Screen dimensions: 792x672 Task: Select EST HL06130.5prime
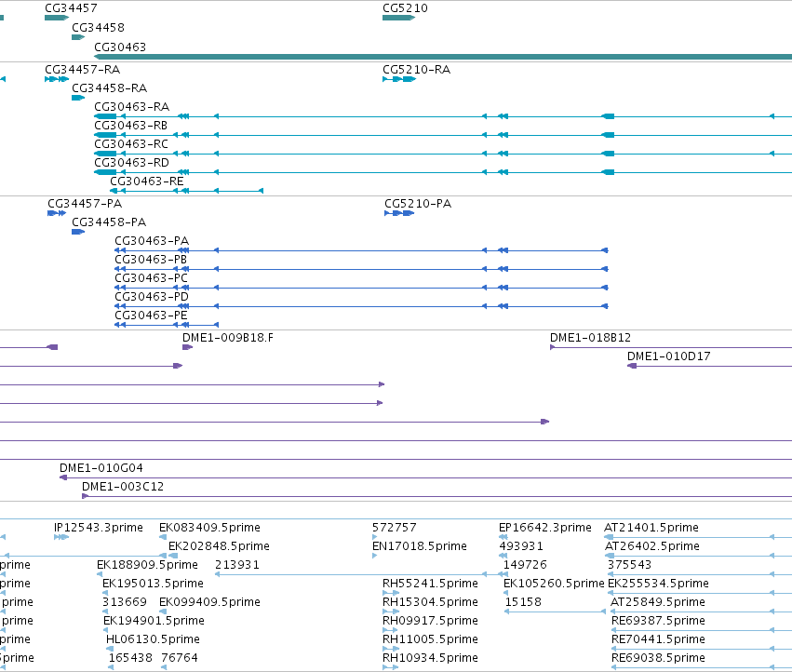pyautogui.click(x=153, y=639)
